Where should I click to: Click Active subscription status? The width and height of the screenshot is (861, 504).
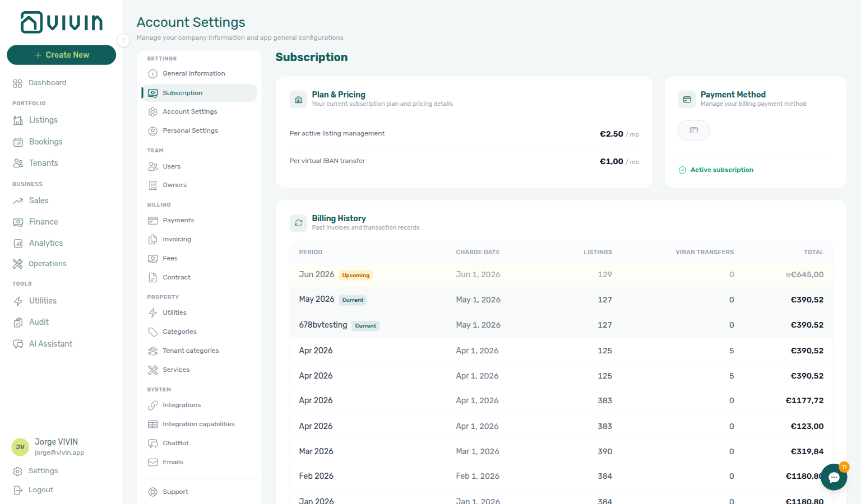(x=716, y=170)
